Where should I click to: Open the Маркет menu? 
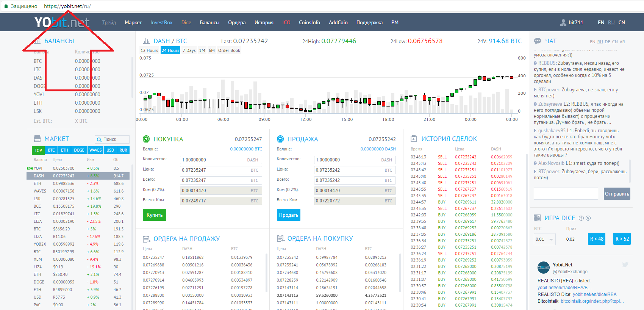click(133, 22)
